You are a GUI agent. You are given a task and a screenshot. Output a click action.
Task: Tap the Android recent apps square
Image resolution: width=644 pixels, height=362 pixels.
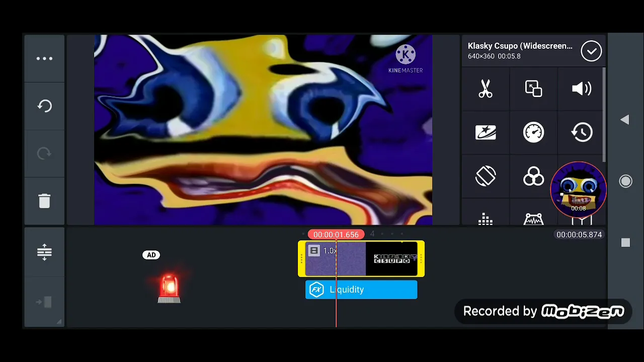(x=625, y=242)
